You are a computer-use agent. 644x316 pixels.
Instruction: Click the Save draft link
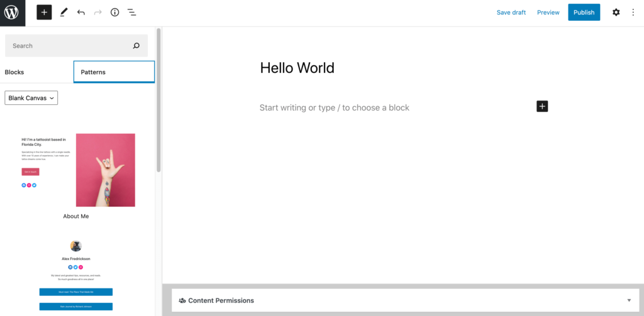click(511, 13)
